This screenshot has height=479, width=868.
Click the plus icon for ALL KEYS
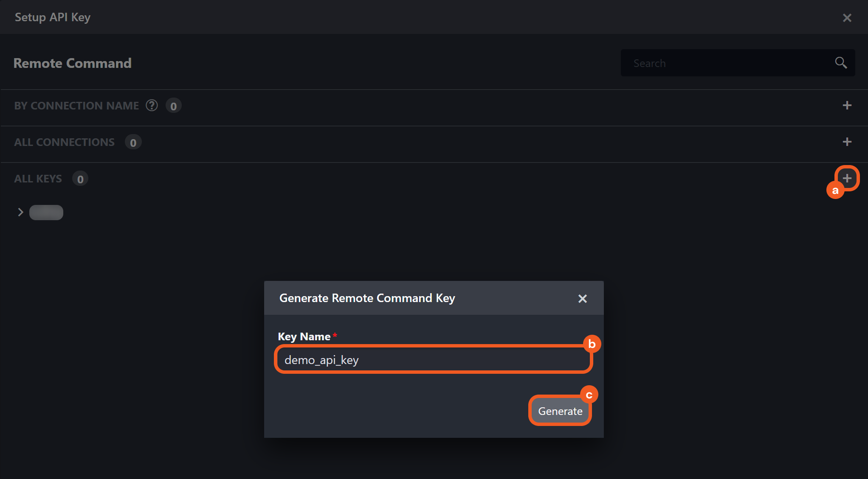(x=847, y=178)
